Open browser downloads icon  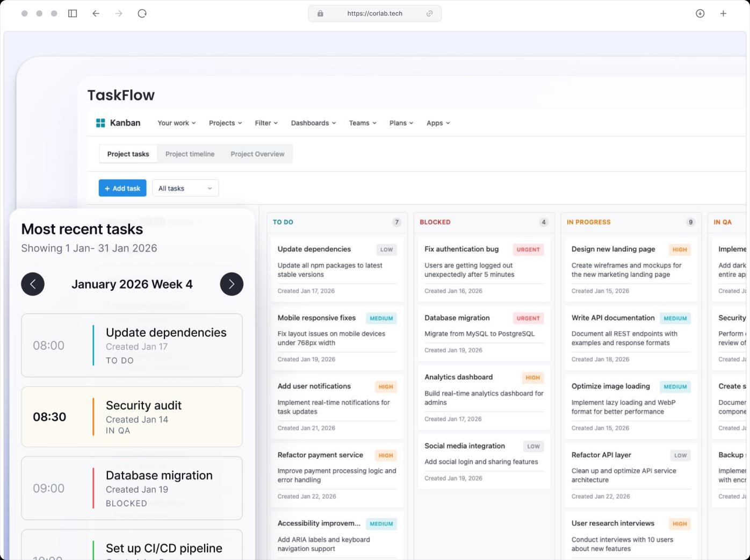pos(700,13)
